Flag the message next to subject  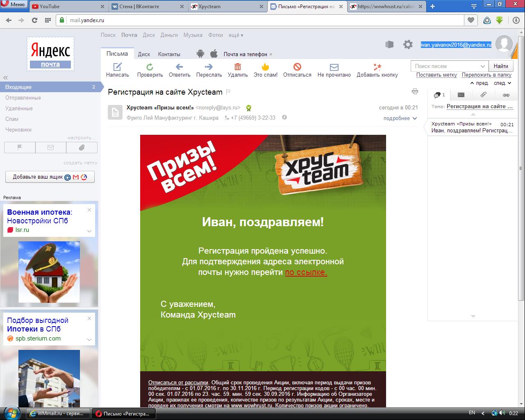228,92
